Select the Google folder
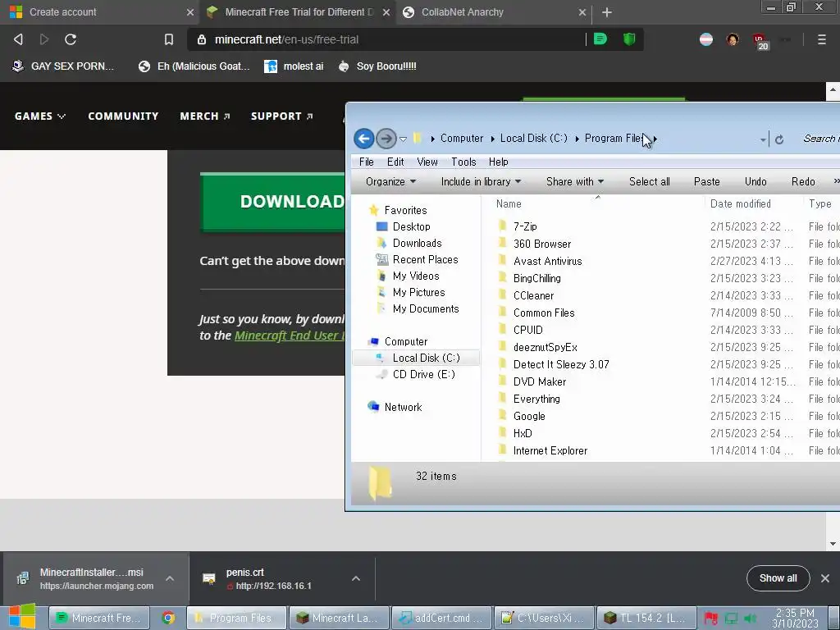The width and height of the screenshot is (840, 630). [x=529, y=416]
